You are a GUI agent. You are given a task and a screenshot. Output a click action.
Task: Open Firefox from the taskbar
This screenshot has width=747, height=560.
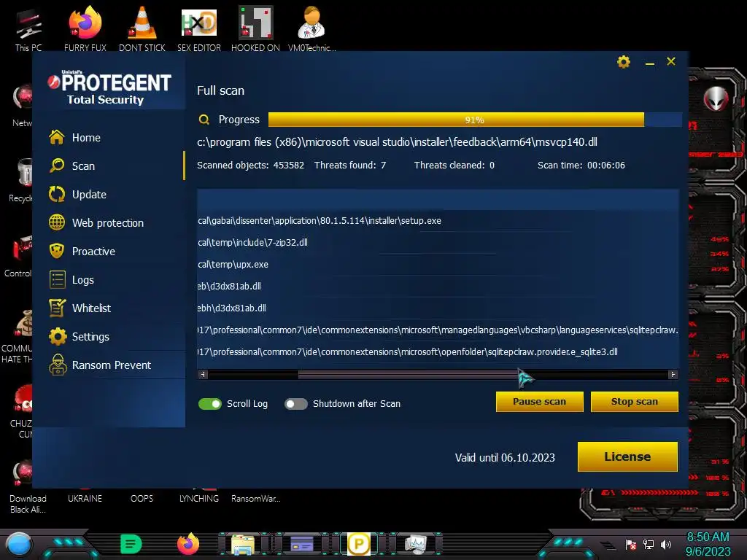[188, 544]
